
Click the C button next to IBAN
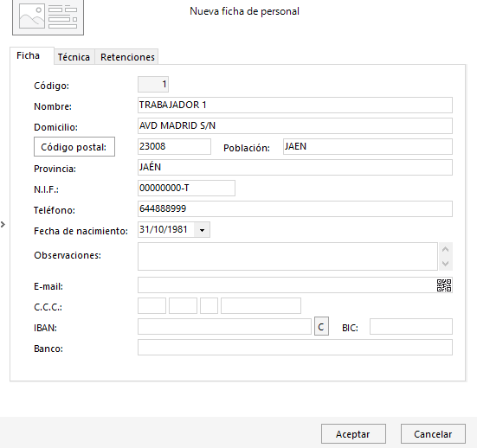coord(321,327)
